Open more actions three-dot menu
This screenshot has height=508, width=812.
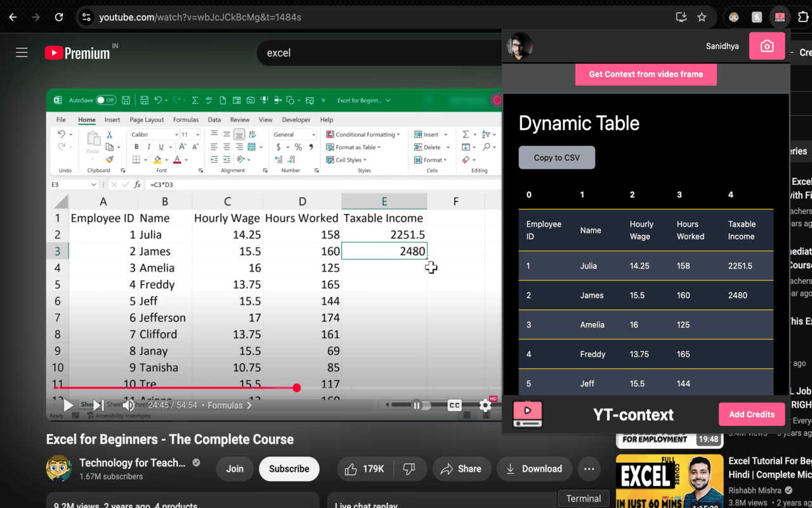click(589, 469)
